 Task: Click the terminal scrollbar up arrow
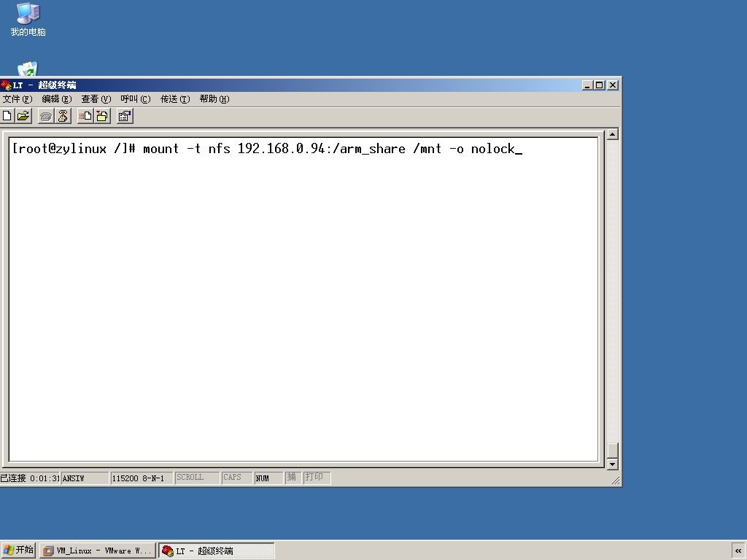click(x=613, y=134)
